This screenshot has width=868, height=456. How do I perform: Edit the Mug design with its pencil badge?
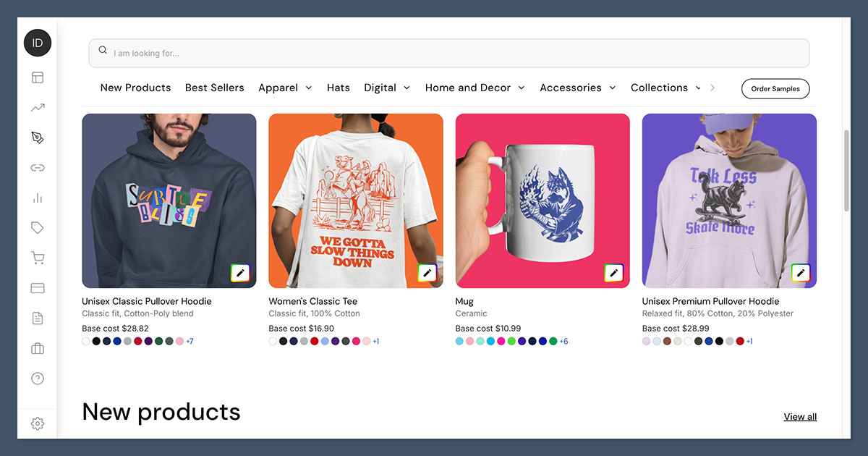(x=613, y=273)
